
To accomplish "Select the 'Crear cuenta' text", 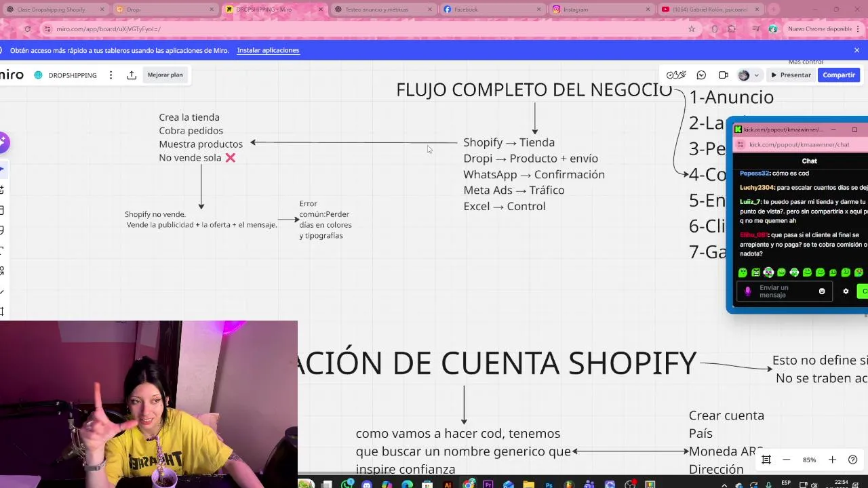I will point(726,415).
